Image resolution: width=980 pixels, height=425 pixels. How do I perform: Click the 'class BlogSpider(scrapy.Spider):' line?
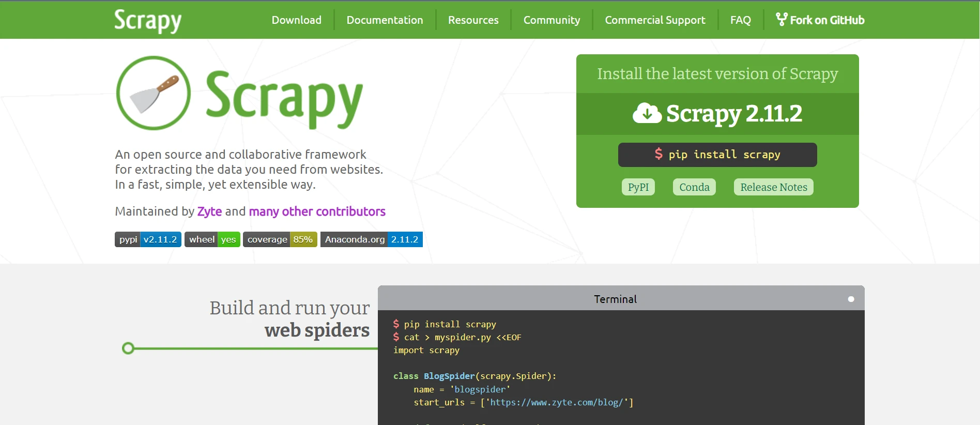tap(474, 376)
